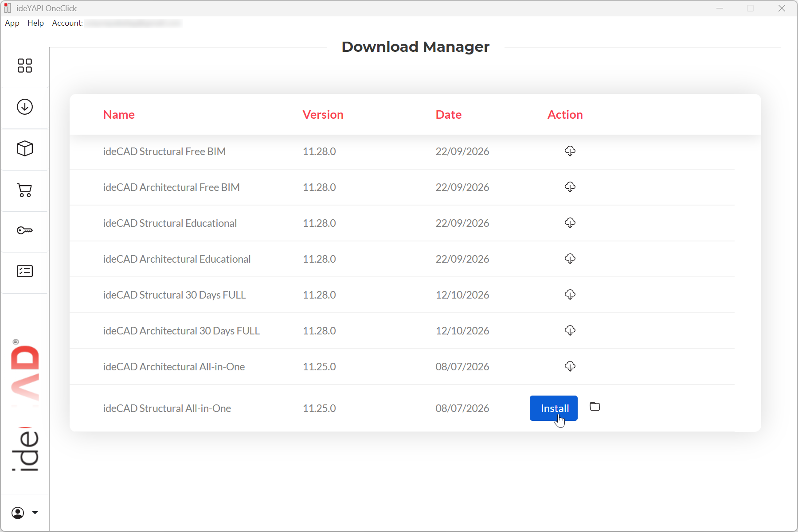
Task: Open the Download Manager sidebar icon
Action: click(x=25, y=107)
